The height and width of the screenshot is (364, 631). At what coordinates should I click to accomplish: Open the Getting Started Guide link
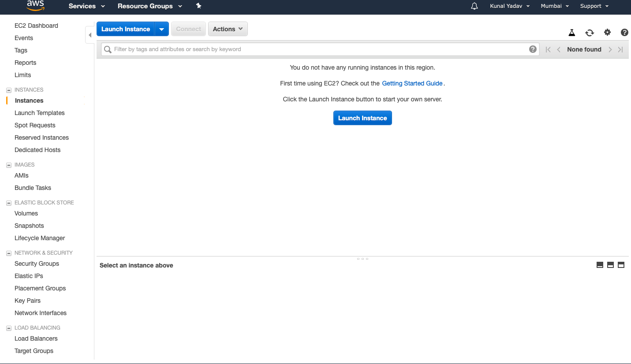coord(412,83)
